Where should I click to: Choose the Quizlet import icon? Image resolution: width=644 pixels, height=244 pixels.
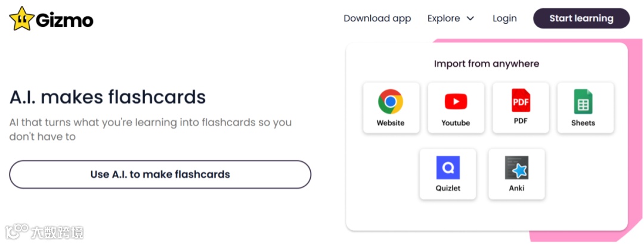pyautogui.click(x=447, y=168)
